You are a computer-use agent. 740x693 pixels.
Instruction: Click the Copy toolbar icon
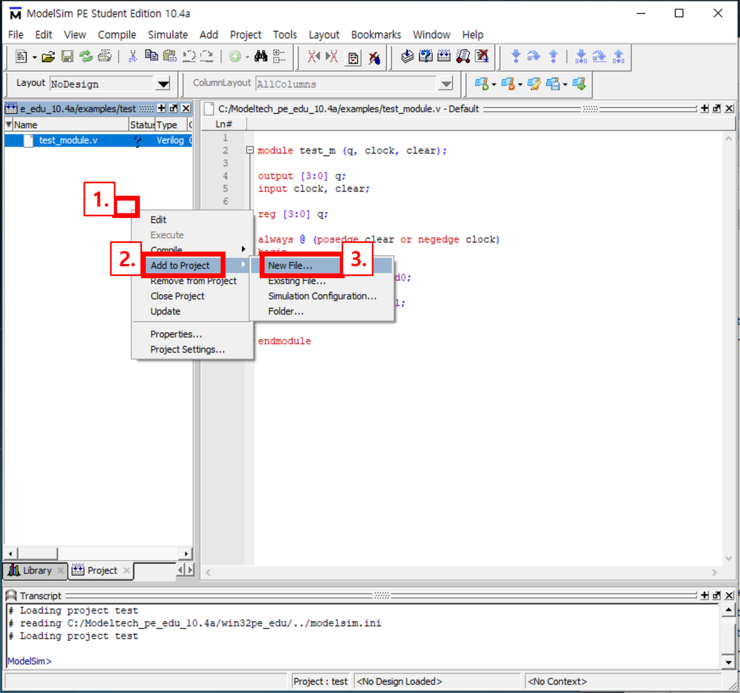[x=151, y=56]
